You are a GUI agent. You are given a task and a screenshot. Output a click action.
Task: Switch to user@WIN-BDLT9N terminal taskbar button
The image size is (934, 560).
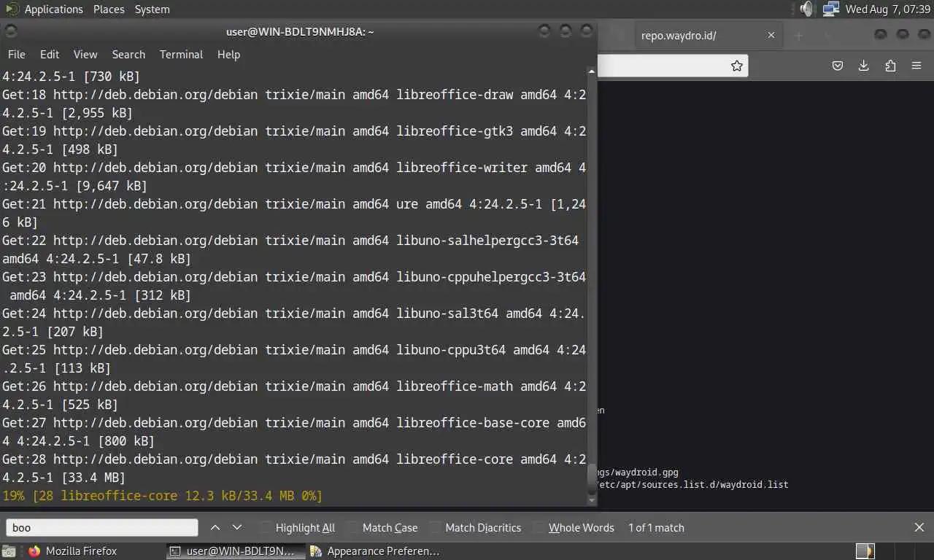click(235, 551)
